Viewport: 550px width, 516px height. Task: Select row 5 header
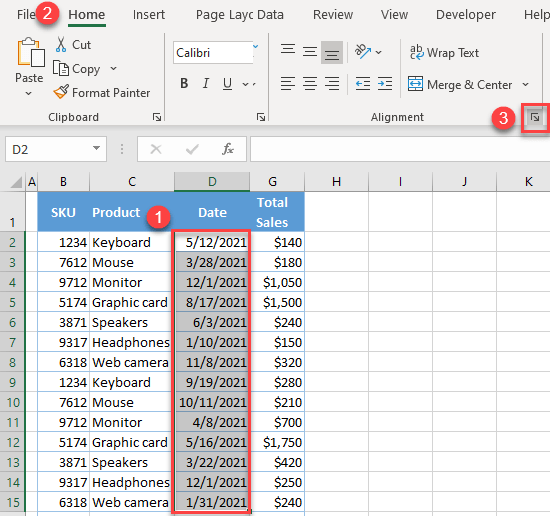pos(12,302)
